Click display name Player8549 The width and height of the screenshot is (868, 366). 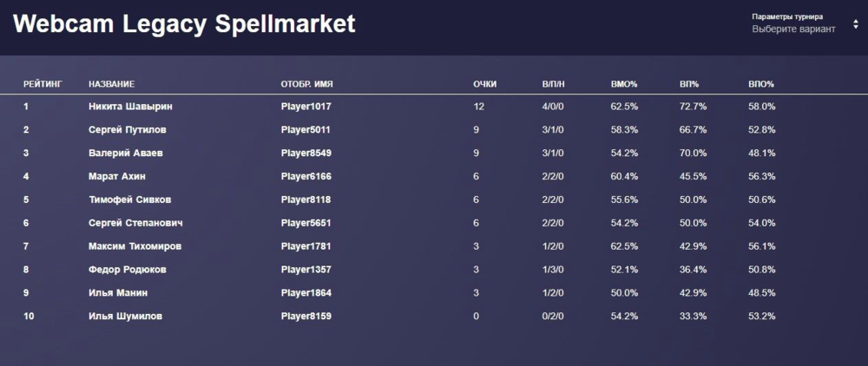click(306, 154)
